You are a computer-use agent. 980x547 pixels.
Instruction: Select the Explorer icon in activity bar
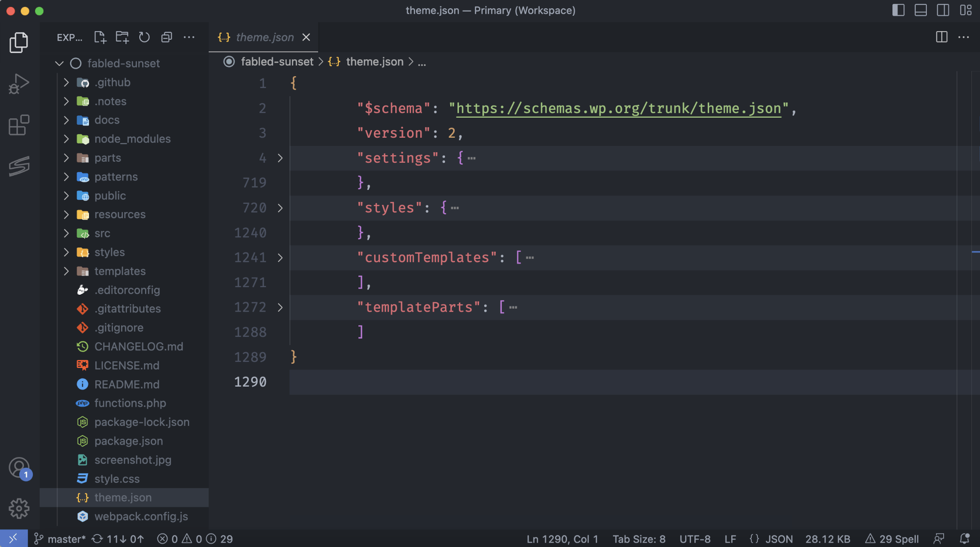point(19,43)
